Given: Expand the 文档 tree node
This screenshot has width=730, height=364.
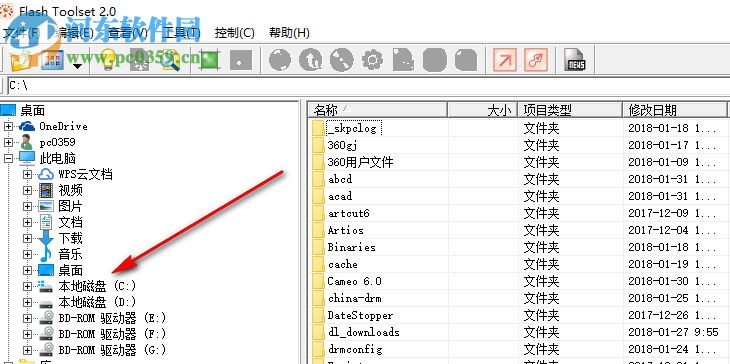Looking at the screenshot, I should click(27, 222).
